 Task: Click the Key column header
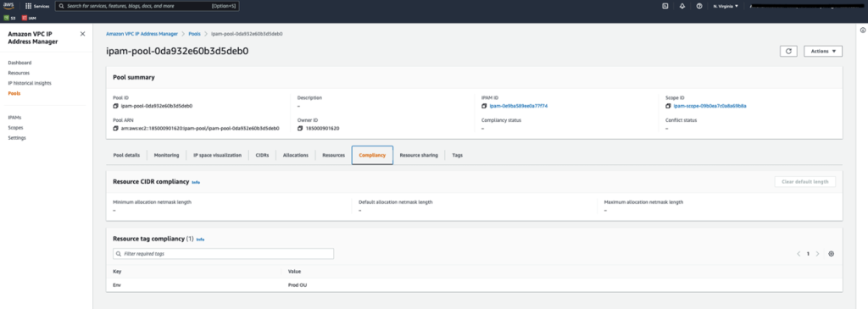tap(117, 272)
